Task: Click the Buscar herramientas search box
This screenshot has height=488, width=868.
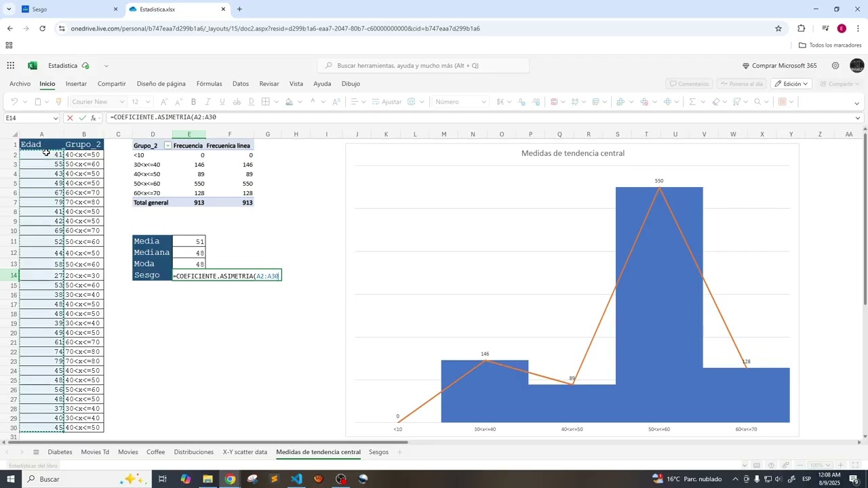Action: [423, 66]
